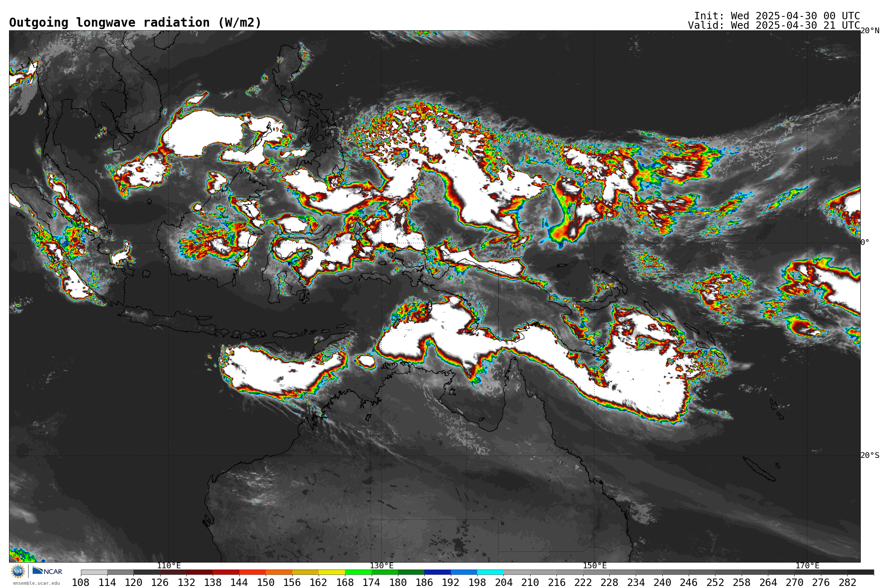The height and width of the screenshot is (588, 887).
Task: Click the 110°E longitude label
Action: point(169,566)
